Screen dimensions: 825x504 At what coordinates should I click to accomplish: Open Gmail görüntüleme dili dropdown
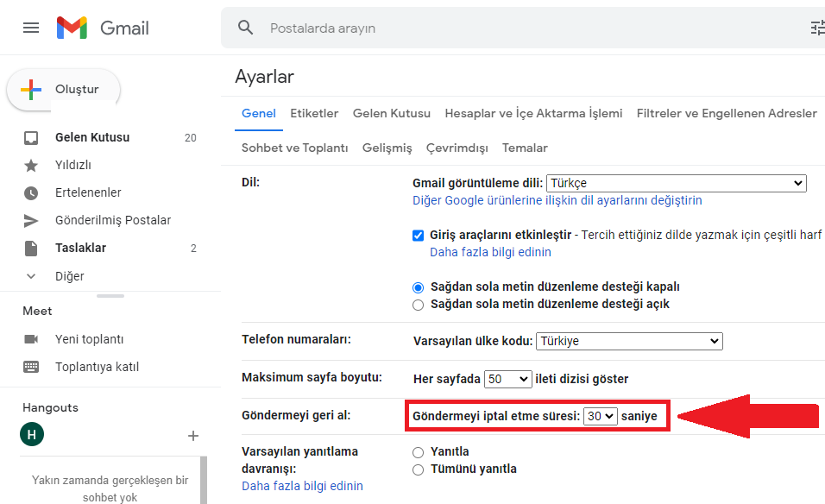[x=676, y=183]
